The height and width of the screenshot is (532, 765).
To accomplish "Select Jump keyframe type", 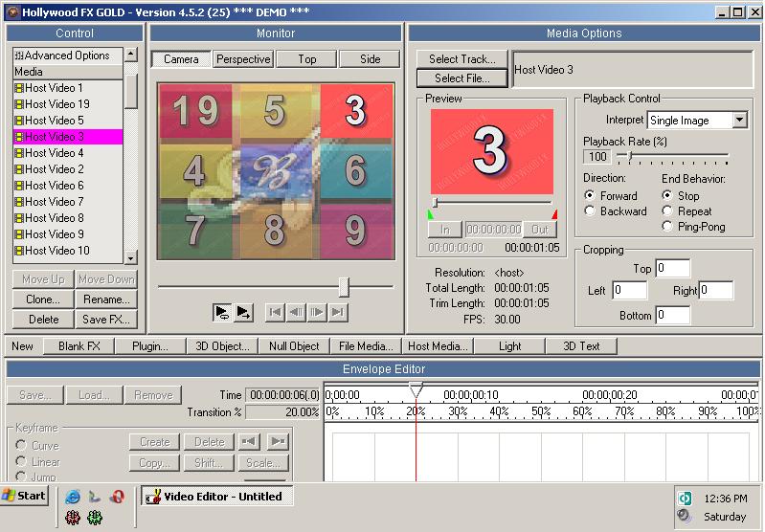I will (21, 477).
